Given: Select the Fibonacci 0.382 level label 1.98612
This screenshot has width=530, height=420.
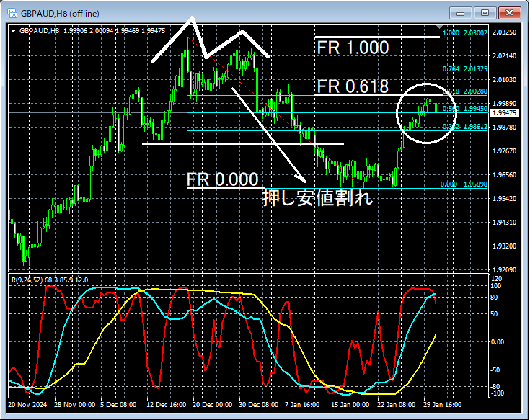Looking at the screenshot, I should pyautogui.click(x=465, y=127).
